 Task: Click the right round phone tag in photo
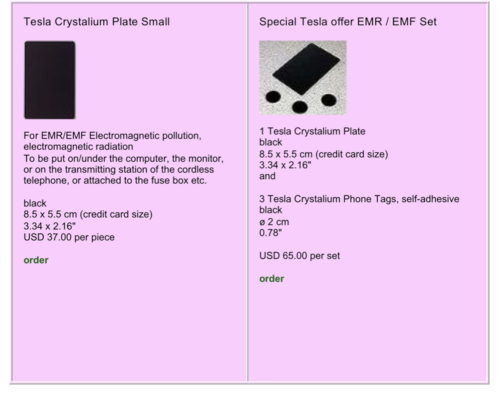(329, 100)
